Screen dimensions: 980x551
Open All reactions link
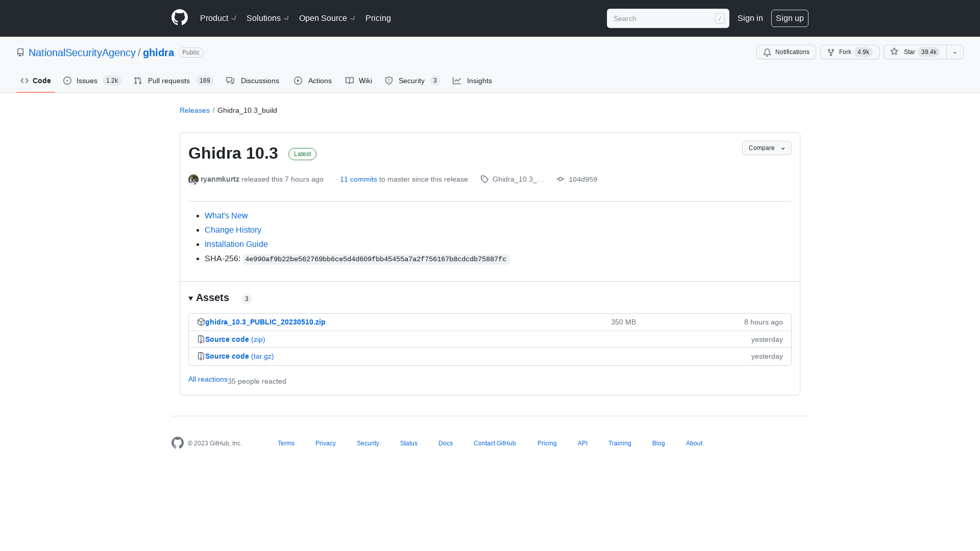pyautogui.click(x=208, y=379)
